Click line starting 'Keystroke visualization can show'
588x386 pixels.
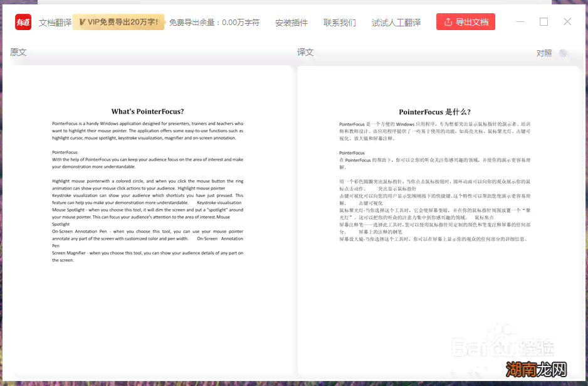point(147,196)
